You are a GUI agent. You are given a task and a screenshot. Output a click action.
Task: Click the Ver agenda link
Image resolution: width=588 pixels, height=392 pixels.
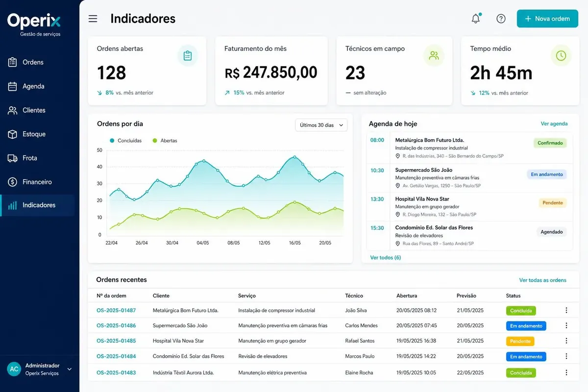pyautogui.click(x=554, y=124)
